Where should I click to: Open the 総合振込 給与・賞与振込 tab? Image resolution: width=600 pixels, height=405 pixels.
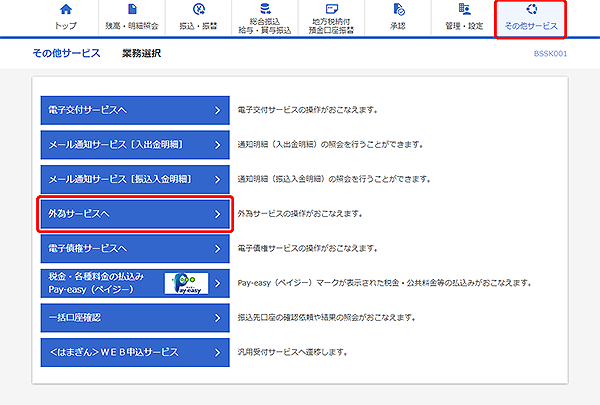click(x=265, y=18)
